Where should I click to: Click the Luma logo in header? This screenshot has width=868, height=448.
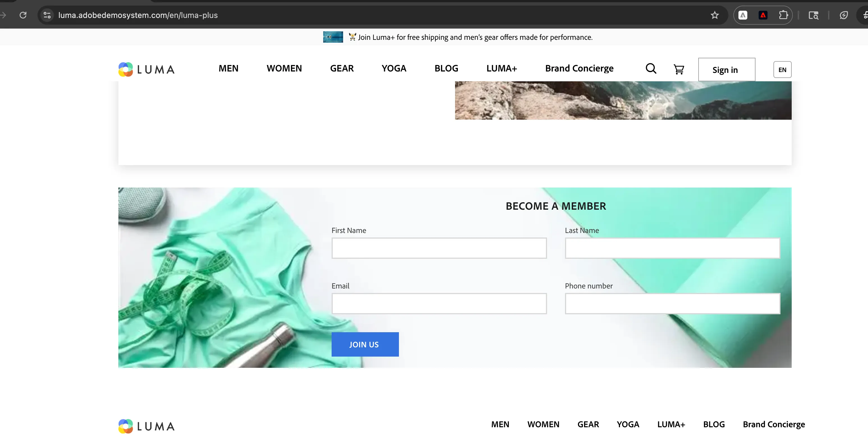(146, 70)
